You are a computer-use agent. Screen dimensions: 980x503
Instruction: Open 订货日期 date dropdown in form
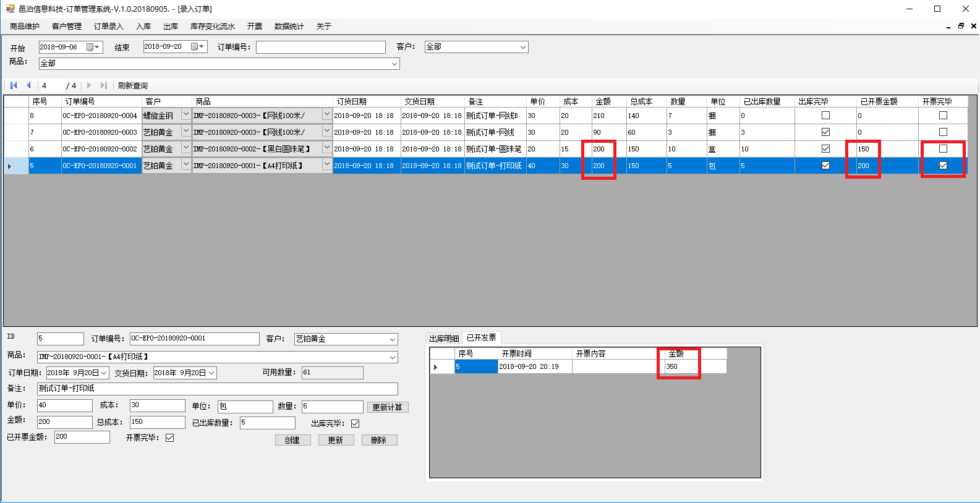104,373
